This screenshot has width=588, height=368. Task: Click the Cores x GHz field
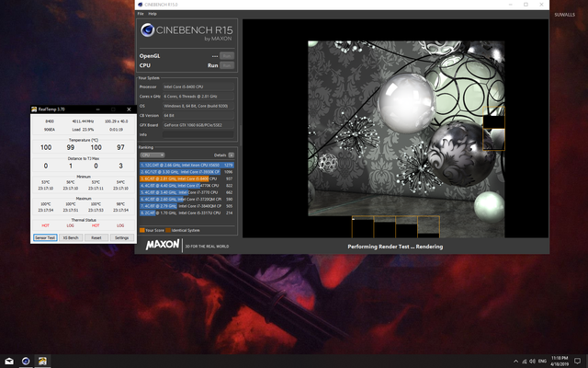coord(198,96)
